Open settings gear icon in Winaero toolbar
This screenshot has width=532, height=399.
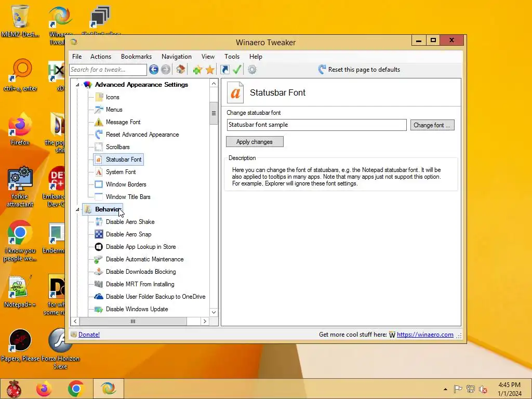(252, 70)
